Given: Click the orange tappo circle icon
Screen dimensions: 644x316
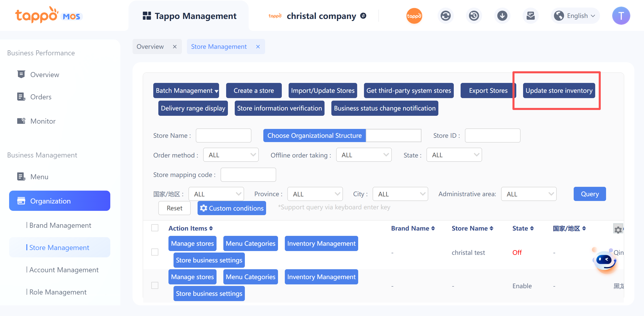Looking at the screenshot, I should tap(414, 16).
